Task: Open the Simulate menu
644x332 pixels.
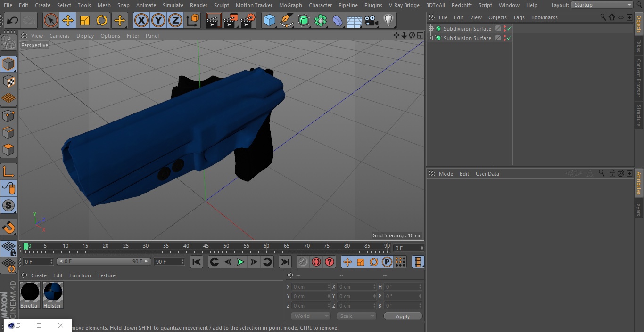Action: click(173, 5)
